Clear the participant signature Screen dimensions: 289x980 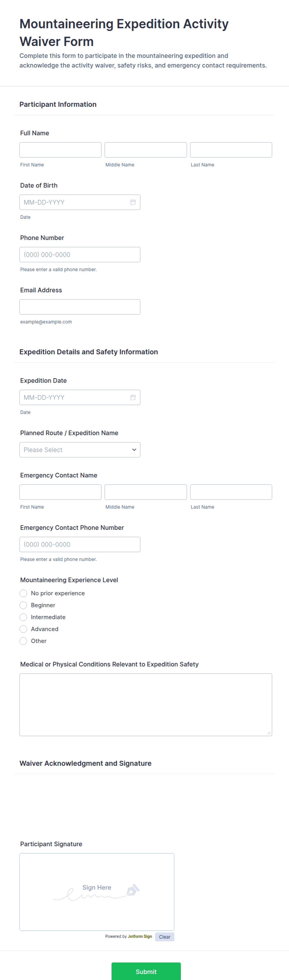164,937
